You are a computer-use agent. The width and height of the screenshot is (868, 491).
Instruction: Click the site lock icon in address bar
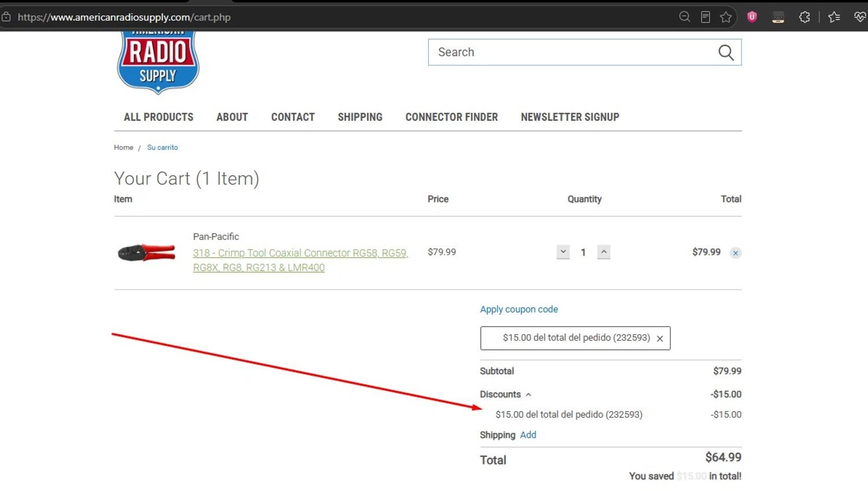6,17
